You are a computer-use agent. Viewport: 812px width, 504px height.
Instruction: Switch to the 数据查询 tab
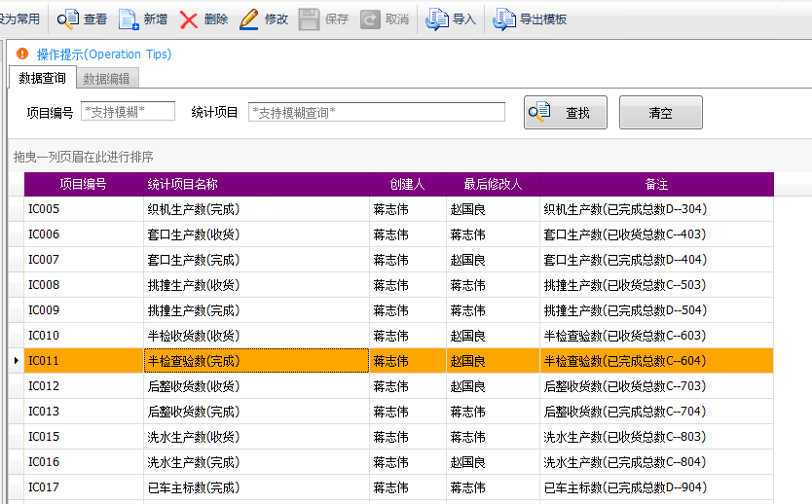pyautogui.click(x=43, y=78)
